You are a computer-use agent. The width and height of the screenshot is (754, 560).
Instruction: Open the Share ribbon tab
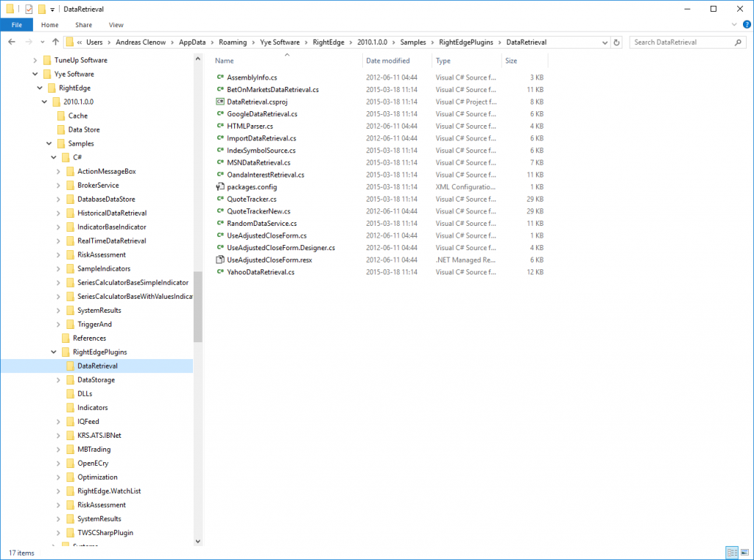84,25
